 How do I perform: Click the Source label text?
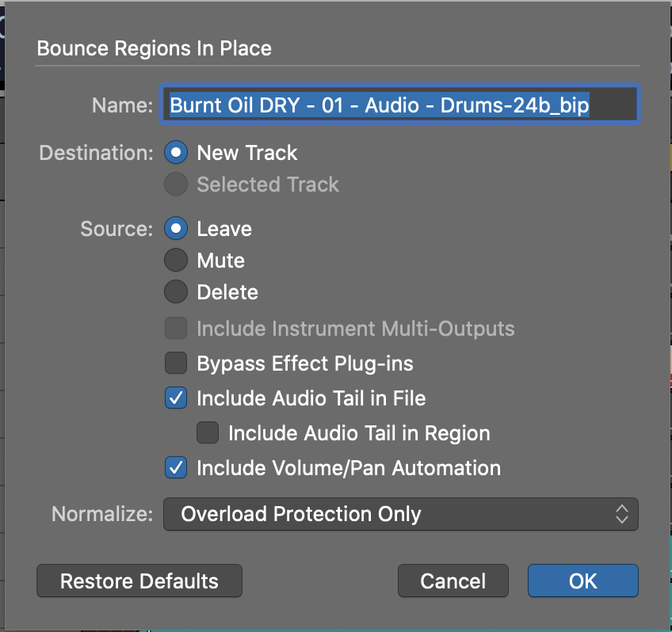click(x=116, y=229)
